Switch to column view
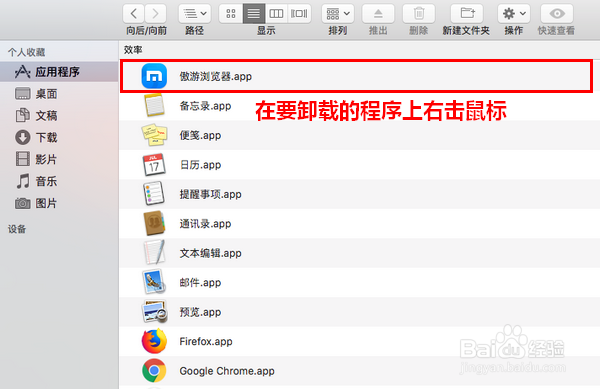This screenshot has width=600, height=389. coord(276,14)
